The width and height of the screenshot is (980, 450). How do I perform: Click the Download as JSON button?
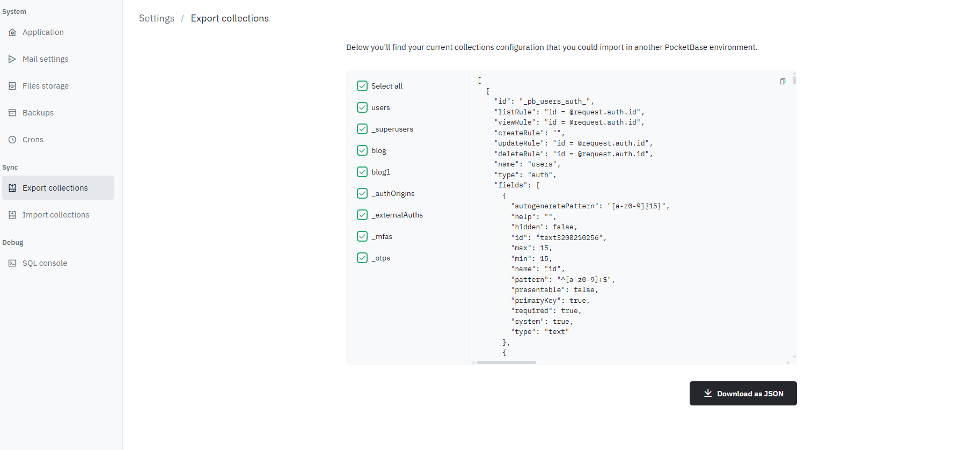[x=743, y=394]
